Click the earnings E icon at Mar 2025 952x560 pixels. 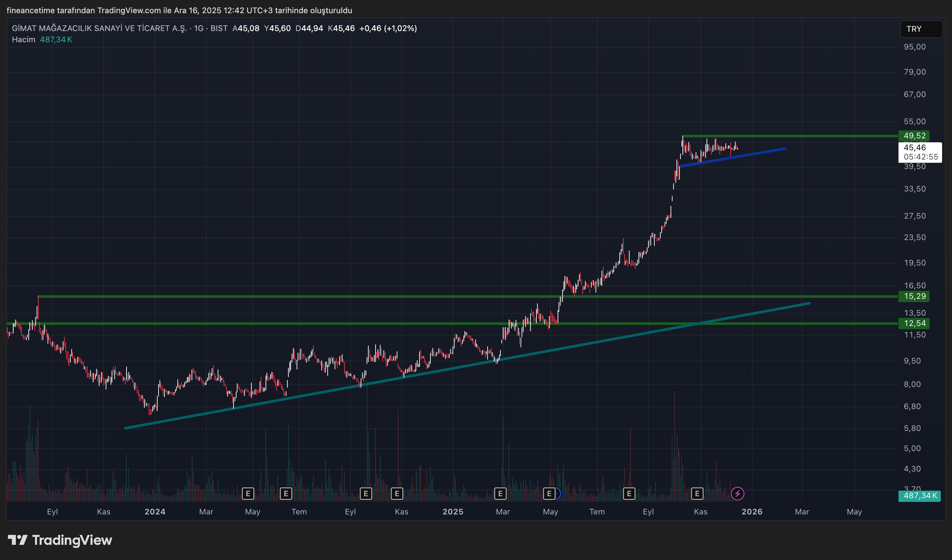pyautogui.click(x=500, y=493)
